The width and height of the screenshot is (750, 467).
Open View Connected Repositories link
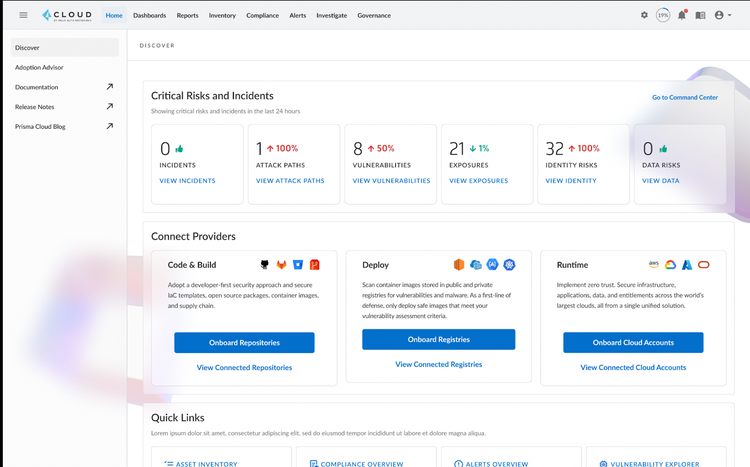(244, 367)
